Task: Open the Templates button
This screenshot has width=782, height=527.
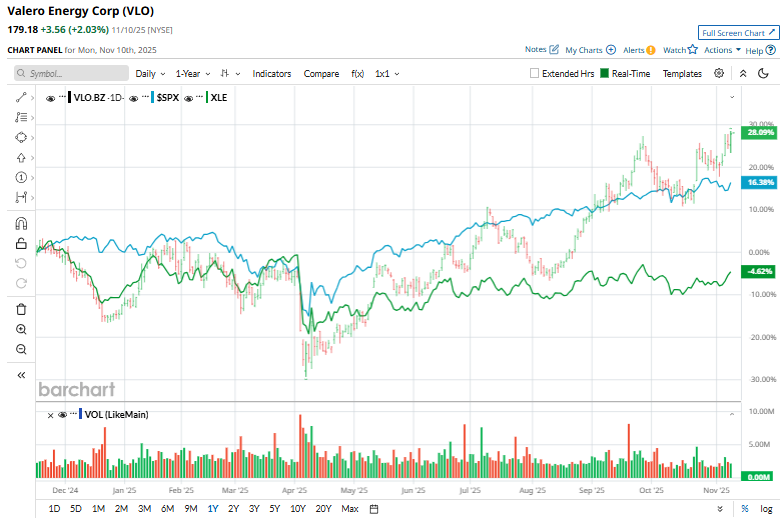Action: tap(682, 74)
